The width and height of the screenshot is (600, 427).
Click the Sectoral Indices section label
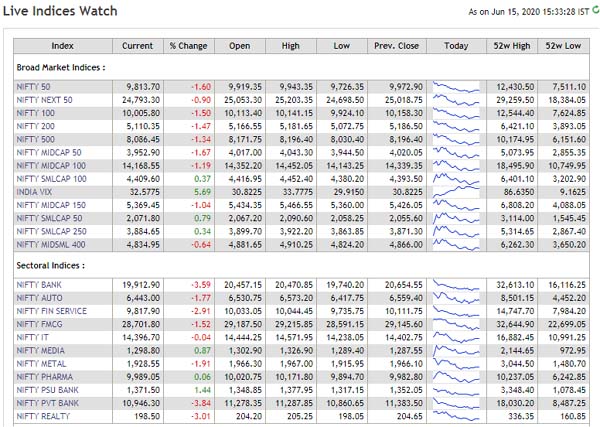[51, 266]
